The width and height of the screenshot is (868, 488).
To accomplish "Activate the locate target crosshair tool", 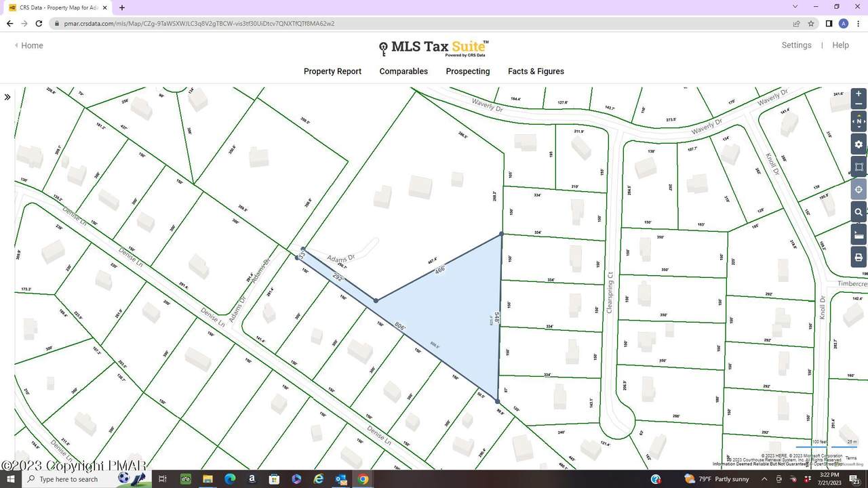I will tap(859, 190).
